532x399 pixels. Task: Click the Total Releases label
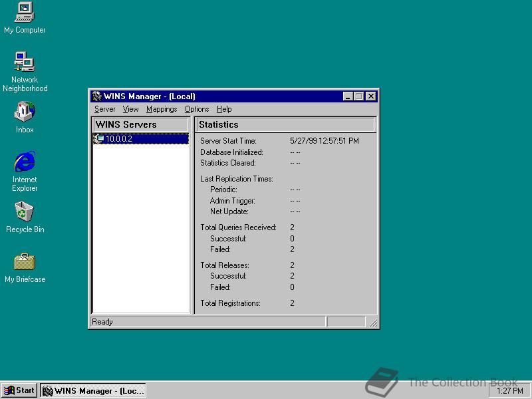click(x=225, y=265)
